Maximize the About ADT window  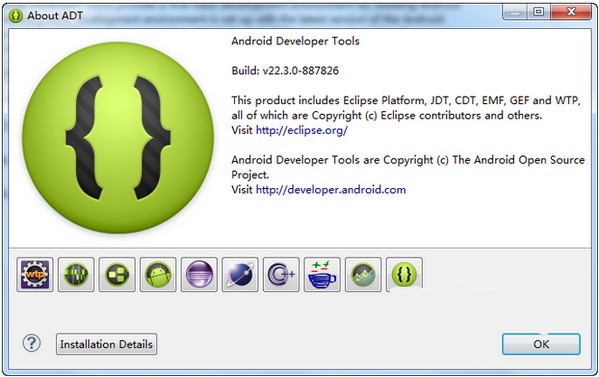539,12
